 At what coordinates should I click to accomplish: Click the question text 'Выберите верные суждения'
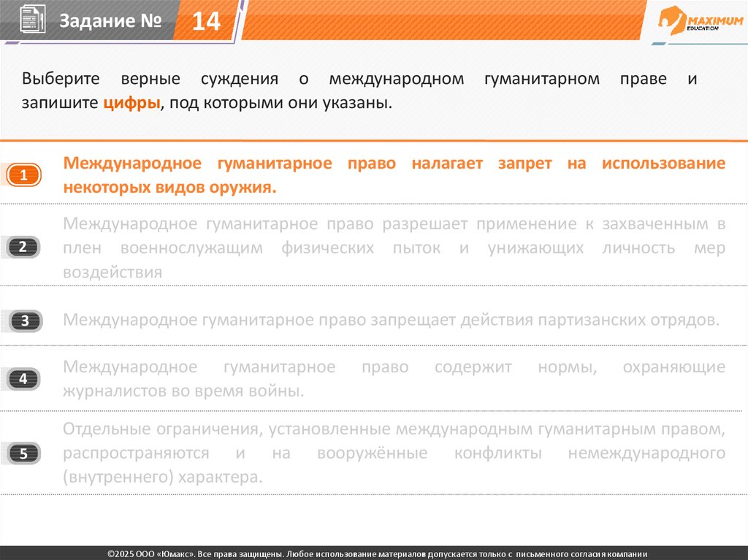click(x=150, y=78)
